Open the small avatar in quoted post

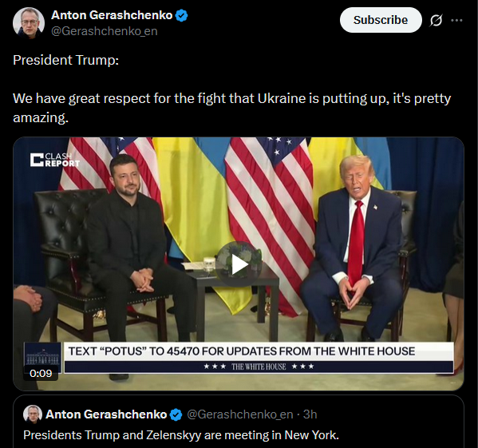33,414
